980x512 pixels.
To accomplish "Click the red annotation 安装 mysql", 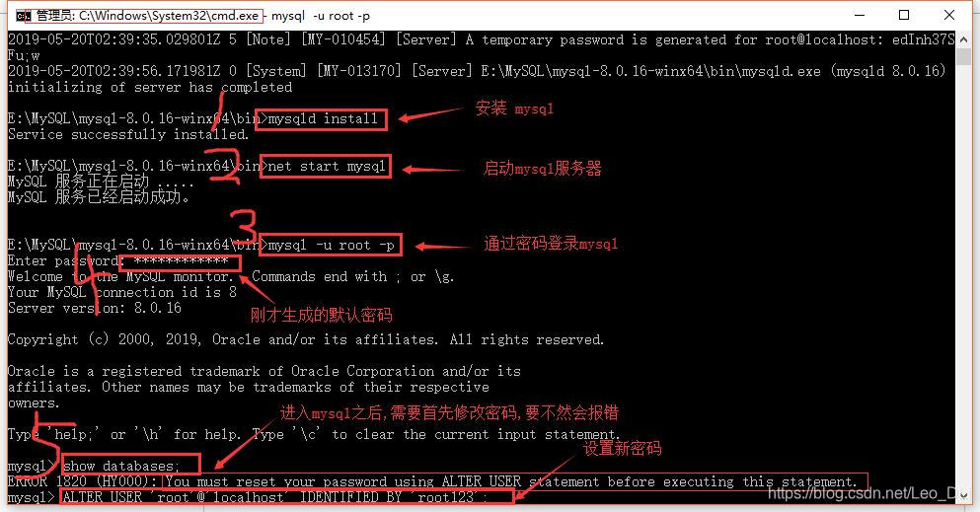I will (514, 108).
